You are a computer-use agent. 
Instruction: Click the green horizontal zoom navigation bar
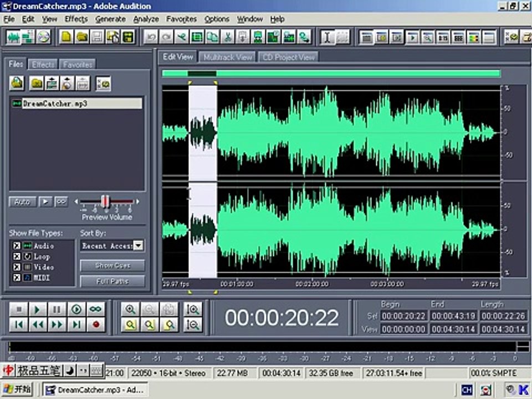point(331,74)
